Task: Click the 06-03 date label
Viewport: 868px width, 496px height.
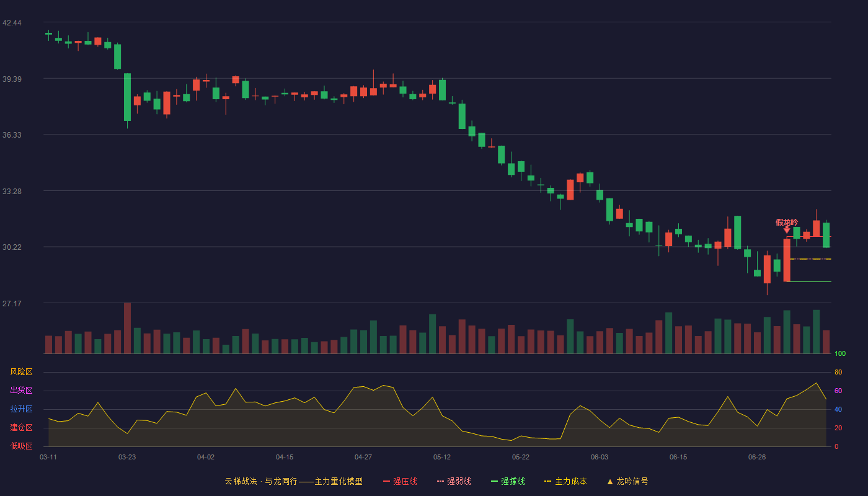Action: (600, 457)
